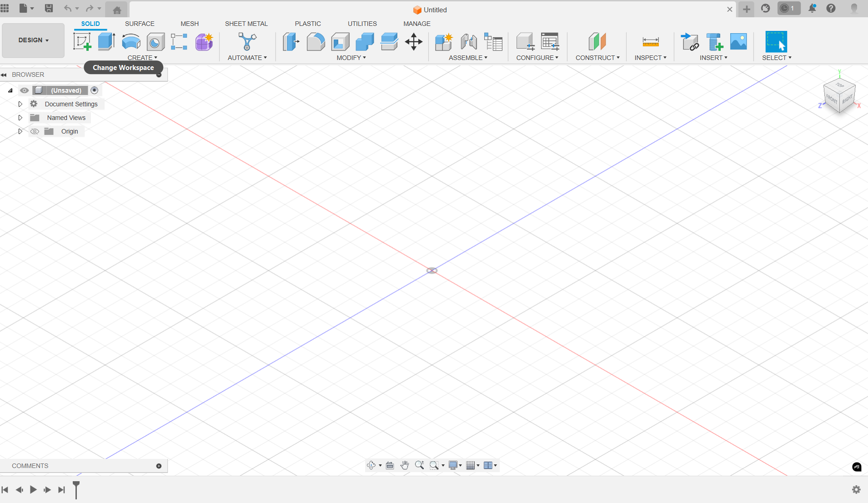Click the timeline position marker

[76, 490]
